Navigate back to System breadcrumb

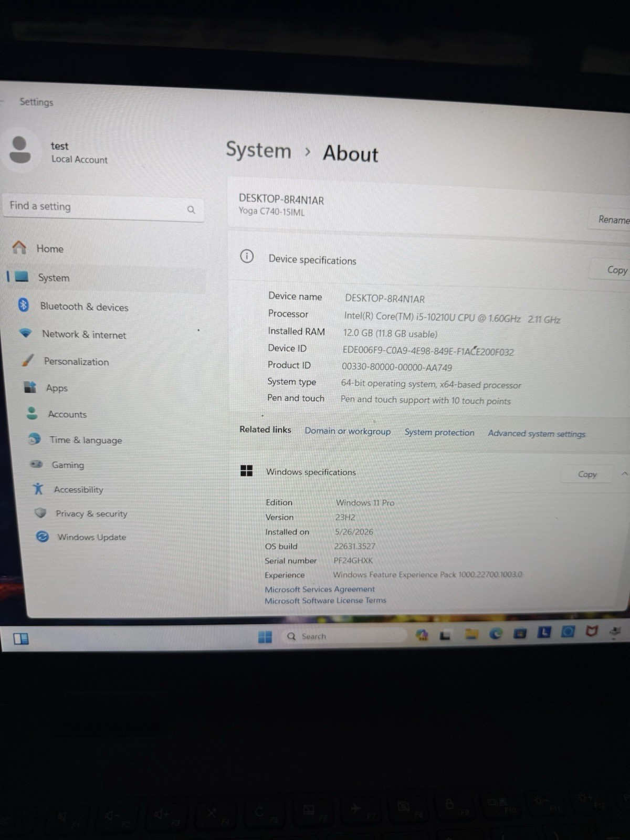pos(258,150)
